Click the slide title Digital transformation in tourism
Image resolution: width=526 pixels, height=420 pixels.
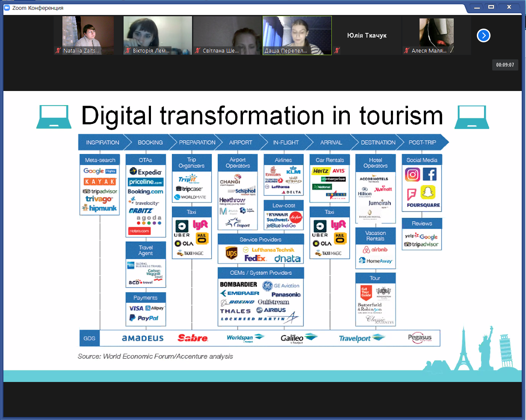tap(262, 115)
